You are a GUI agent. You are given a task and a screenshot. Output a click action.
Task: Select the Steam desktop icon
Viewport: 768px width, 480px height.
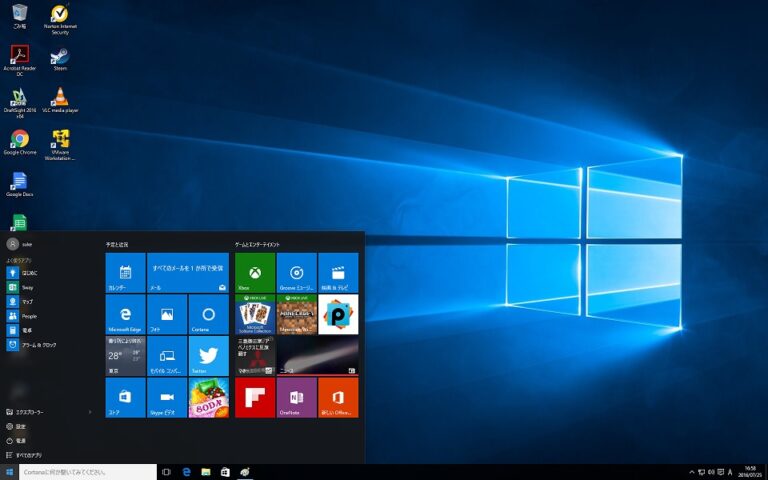coord(60,59)
